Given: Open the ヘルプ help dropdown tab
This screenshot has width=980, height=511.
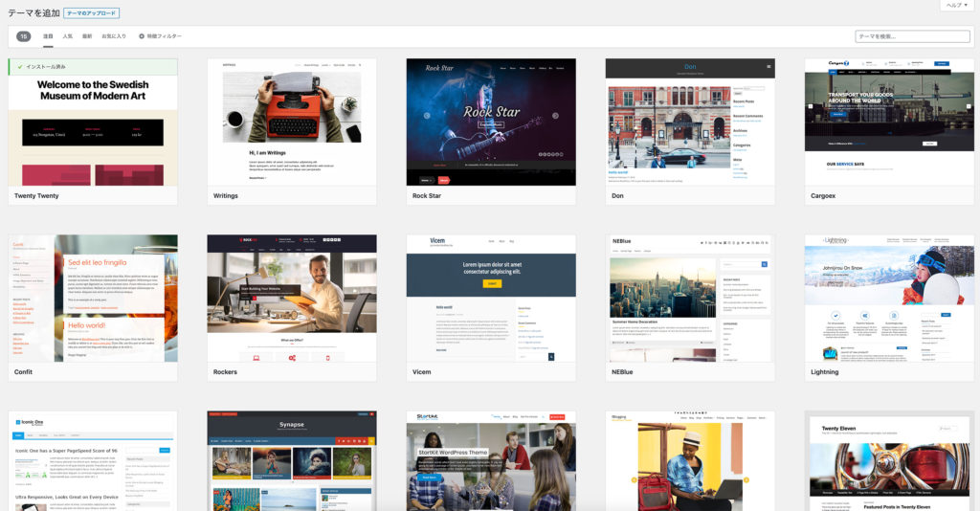Looking at the screenshot, I should tap(957, 5).
